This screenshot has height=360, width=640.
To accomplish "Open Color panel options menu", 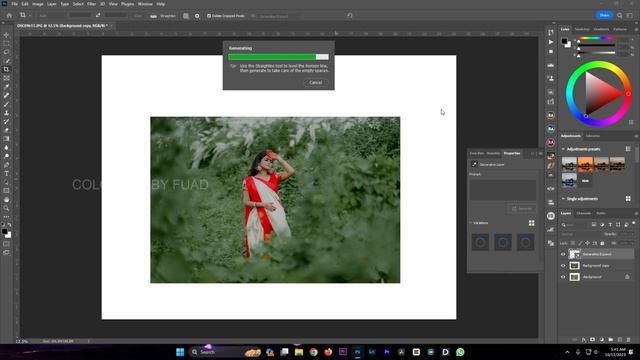I will pyautogui.click(x=636, y=29).
